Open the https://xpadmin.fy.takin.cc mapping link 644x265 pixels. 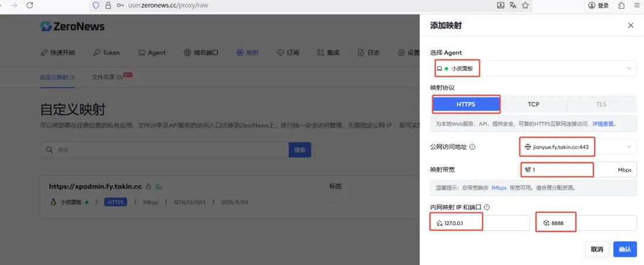(95, 186)
